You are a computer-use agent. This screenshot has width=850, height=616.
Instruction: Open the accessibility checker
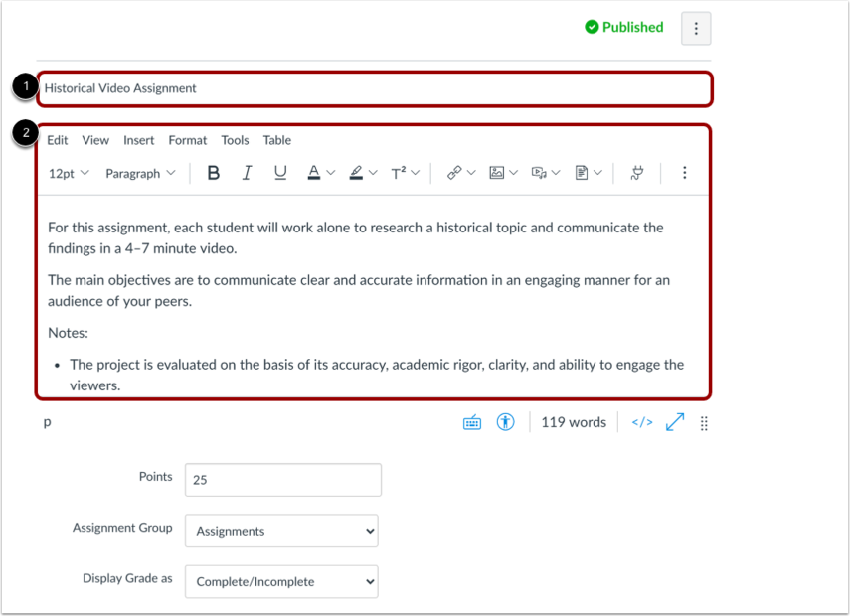[x=506, y=422]
